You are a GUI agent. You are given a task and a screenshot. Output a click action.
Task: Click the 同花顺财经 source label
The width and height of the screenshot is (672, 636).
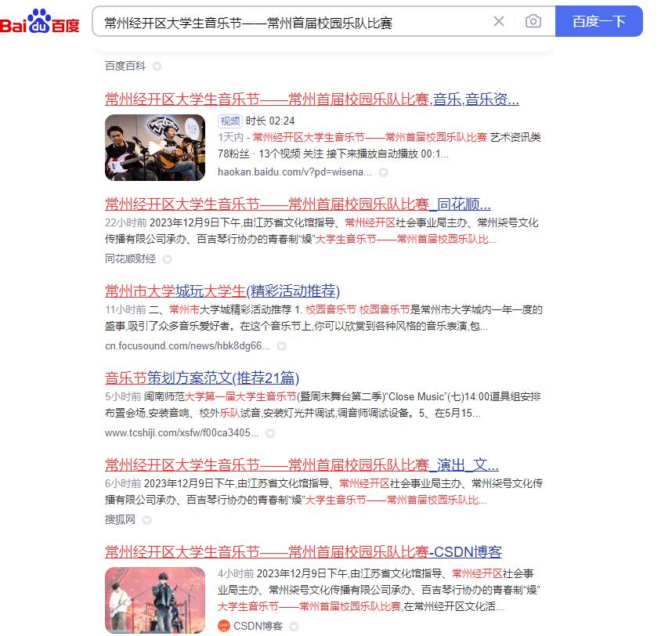[130, 258]
